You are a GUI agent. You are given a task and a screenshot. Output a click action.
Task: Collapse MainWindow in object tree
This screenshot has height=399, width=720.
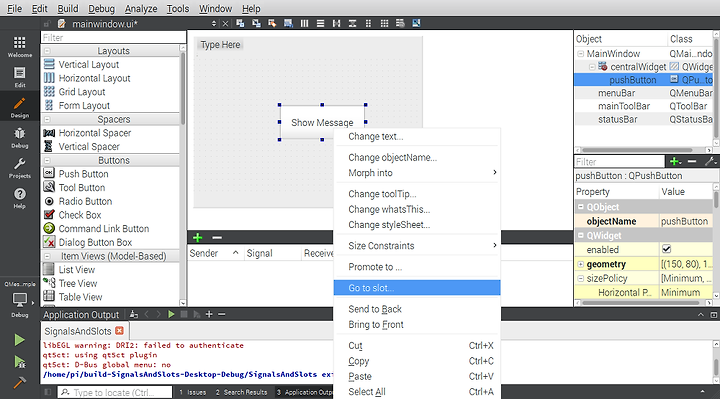pos(580,54)
